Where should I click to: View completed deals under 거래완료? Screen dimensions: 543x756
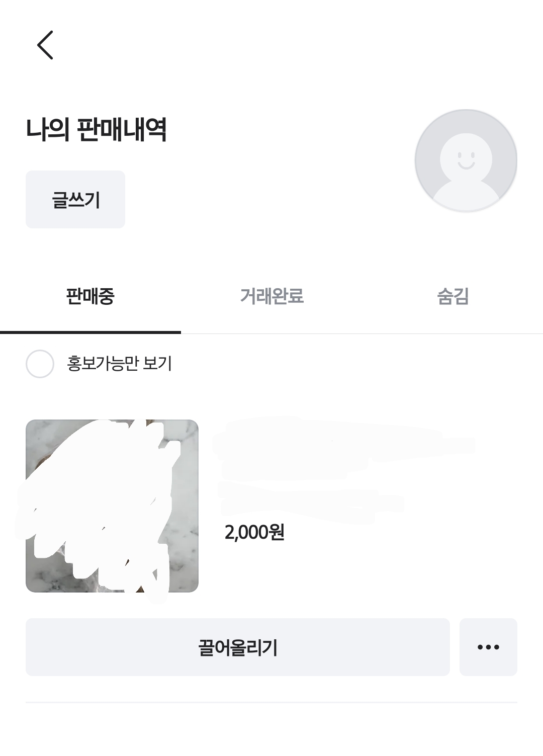click(271, 296)
